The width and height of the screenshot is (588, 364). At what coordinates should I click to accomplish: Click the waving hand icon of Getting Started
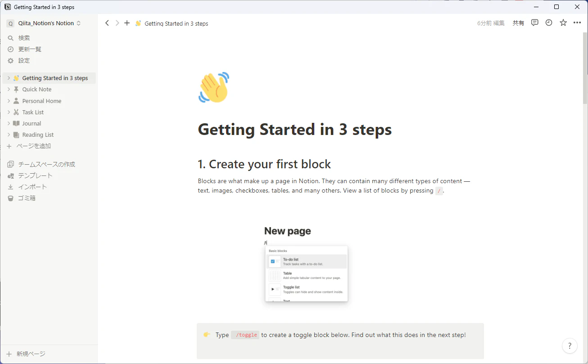click(16, 78)
